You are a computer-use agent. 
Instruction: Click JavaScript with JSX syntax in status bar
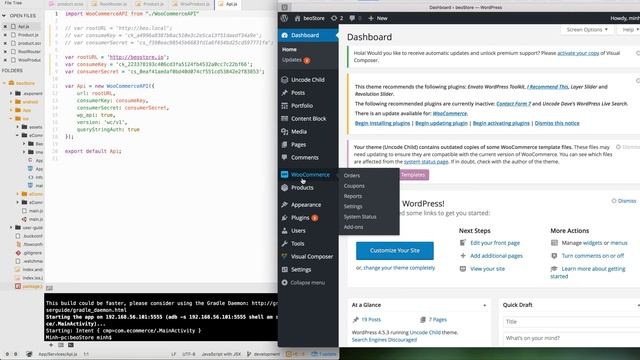click(221, 354)
